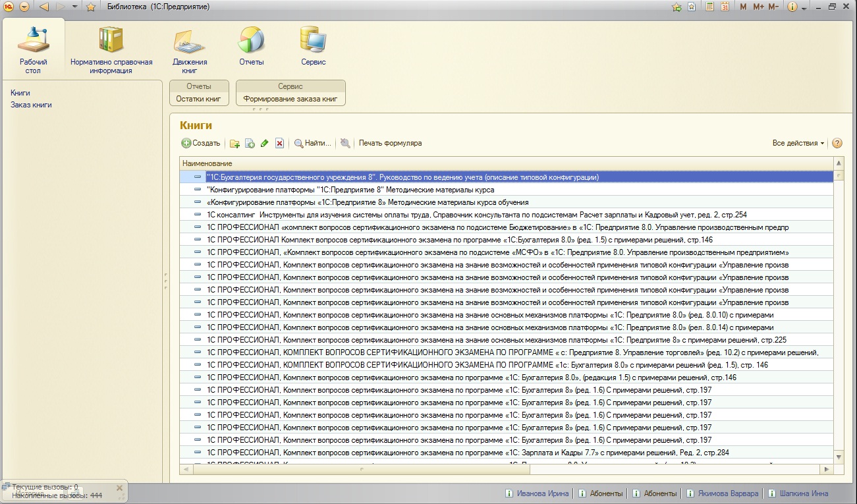Viewport: 857px width, 504px height.
Task: Expand the dropdown next to info icon
Action: 804,8
